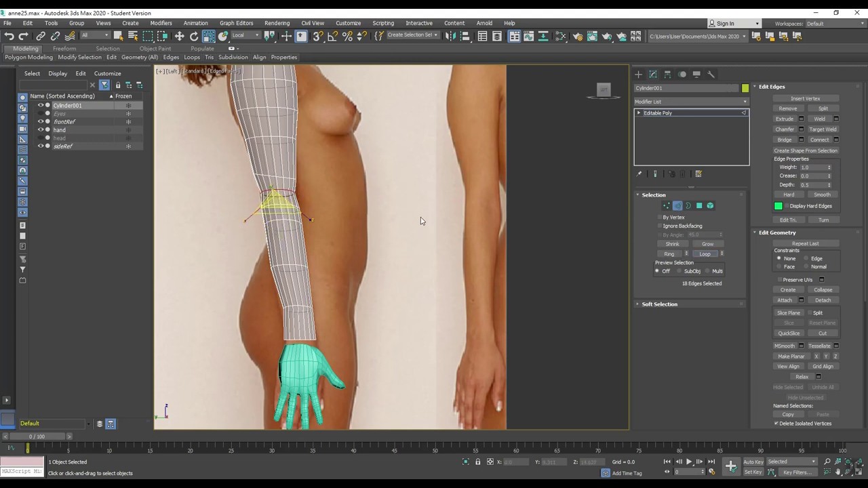This screenshot has height=488, width=868.
Task: Select the Edge constraint radio button
Action: pyautogui.click(x=806, y=258)
